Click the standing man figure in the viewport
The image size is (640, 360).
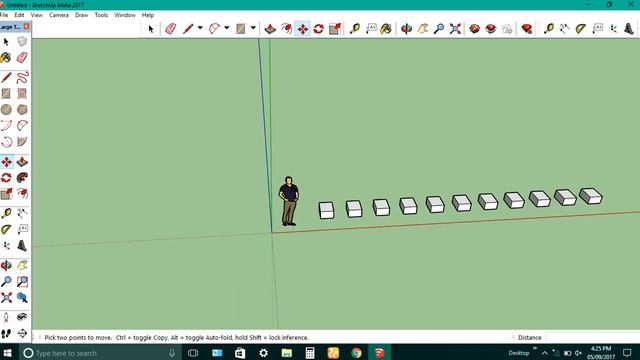pyautogui.click(x=289, y=201)
